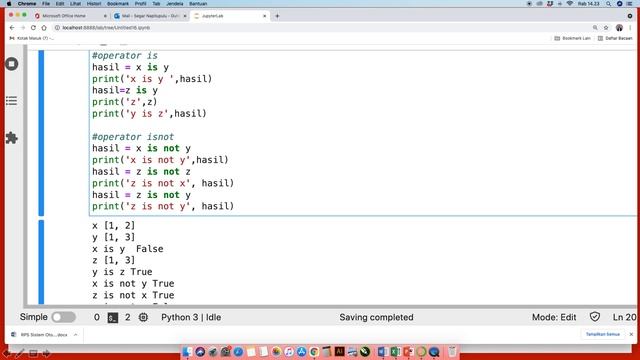Click code line 'hasil = x is y'

pyautogui.click(x=130, y=67)
